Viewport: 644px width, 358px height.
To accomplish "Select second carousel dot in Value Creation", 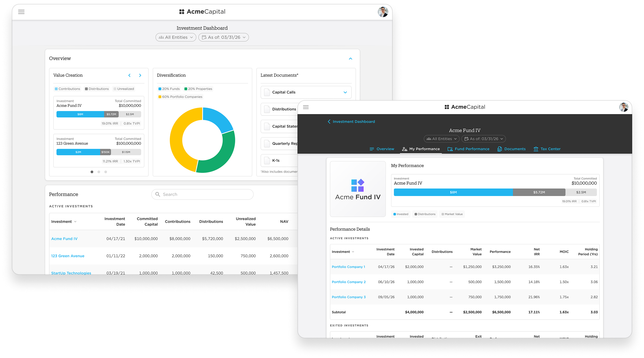I will tap(99, 172).
